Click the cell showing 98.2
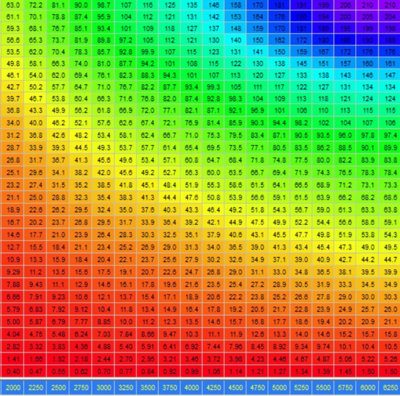 pos(302,123)
